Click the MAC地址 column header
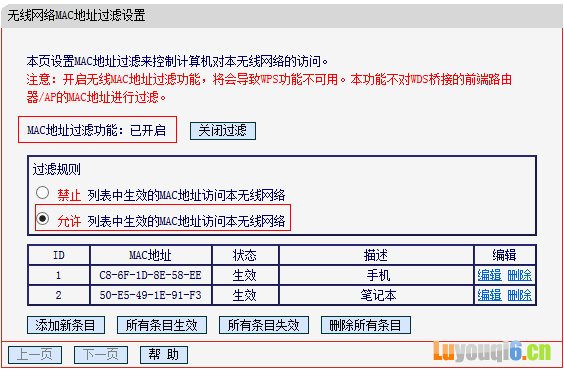Image resolution: width=564 pixels, height=370 pixels. point(151,255)
